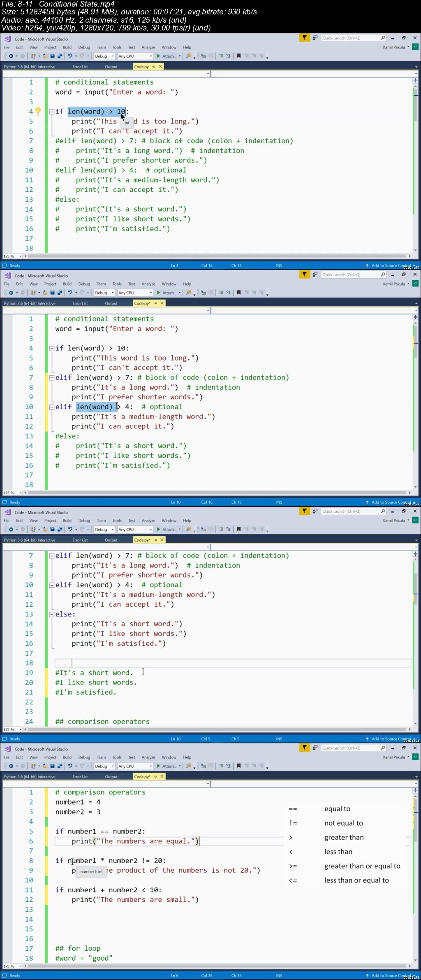The height and width of the screenshot is (980, 421).
Task: Click Navigate Forward arrow in Ln 18 frame toolbar
Action: click(x=23, y=529)
